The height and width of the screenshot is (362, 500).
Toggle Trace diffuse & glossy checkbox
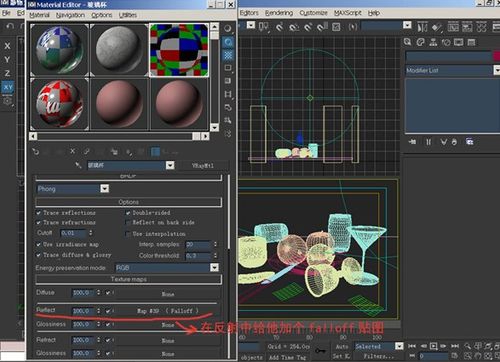point(39,255)
